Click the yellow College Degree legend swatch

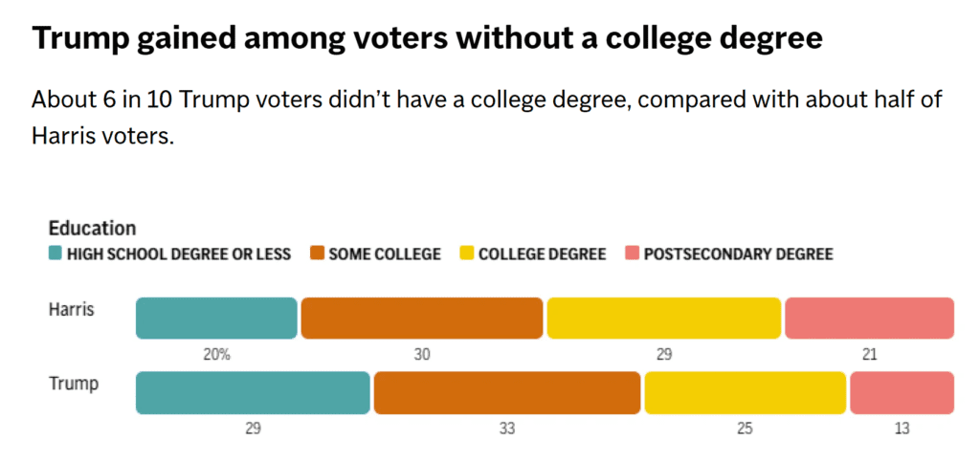tap(466, 254)
